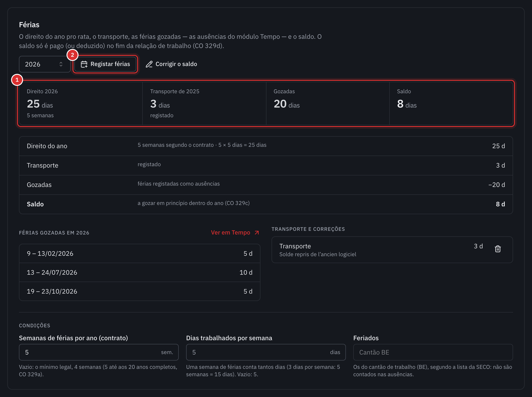Focus the Dias trabalhados por semana field

coord(266,352)
